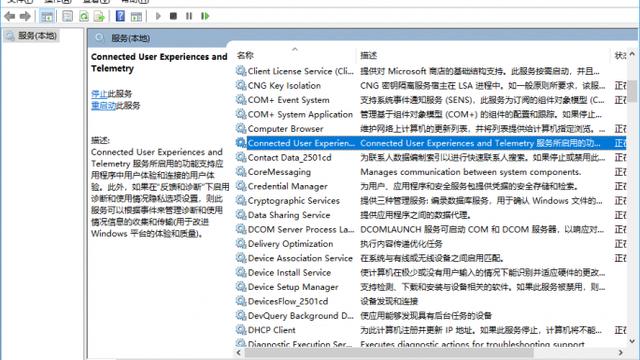
Task: Click the gear icon of Contact Data_2501cd
Action: (241, 157)
